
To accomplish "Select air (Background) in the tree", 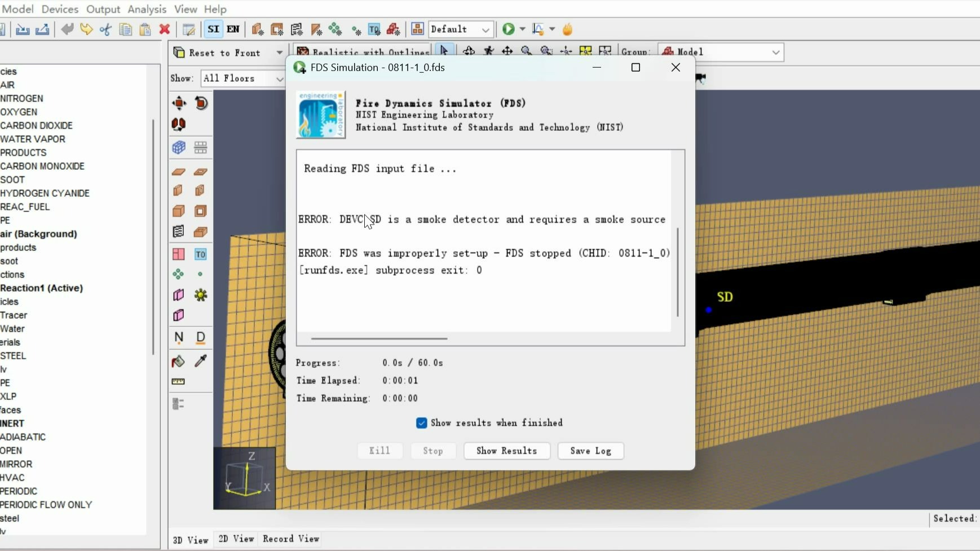I will [x=39, y=234].
